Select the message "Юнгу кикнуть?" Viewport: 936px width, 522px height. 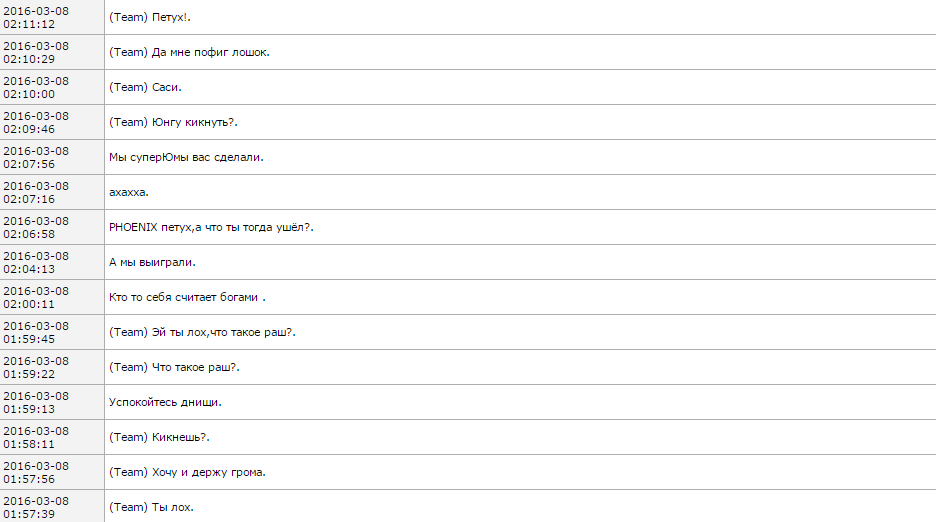172,122
